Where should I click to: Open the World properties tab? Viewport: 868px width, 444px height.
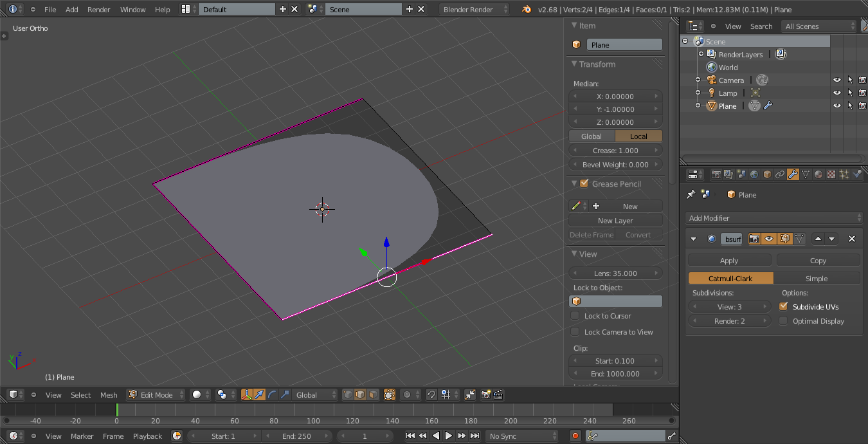754,174
